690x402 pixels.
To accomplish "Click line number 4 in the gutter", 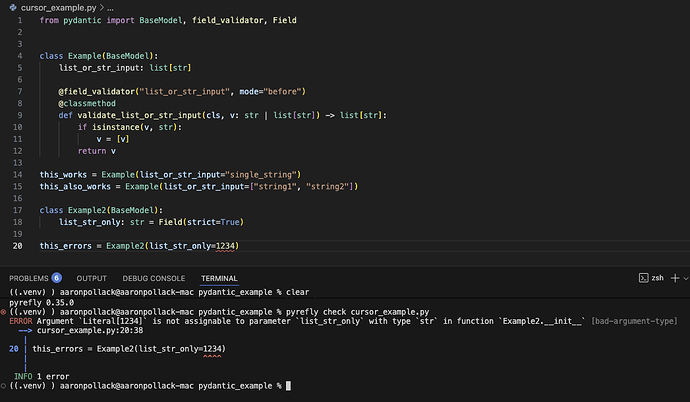I will (20, 56).
